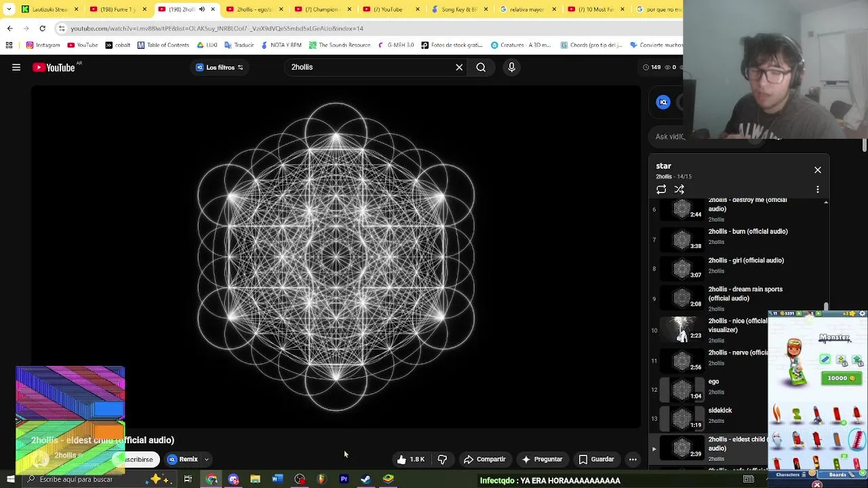868x488 pixels.
Task: Expand Remix options dropdown arrow
Action: pyautogui.click(x=206, y=460)
